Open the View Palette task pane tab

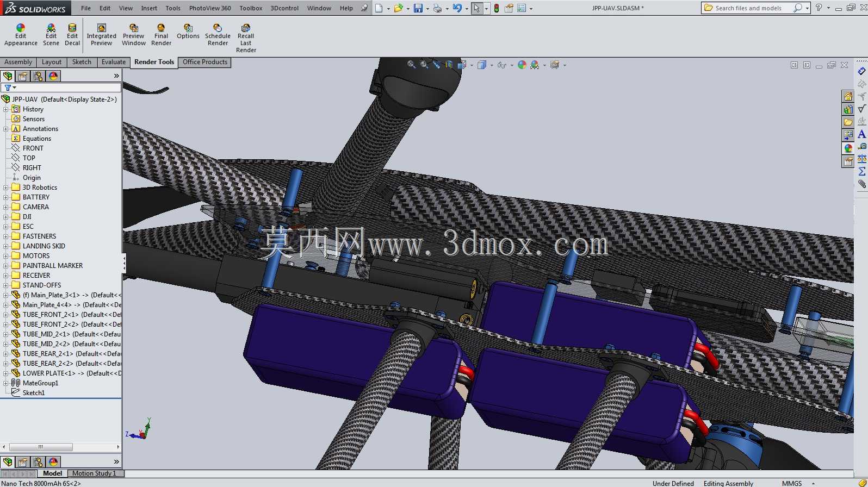848,135
